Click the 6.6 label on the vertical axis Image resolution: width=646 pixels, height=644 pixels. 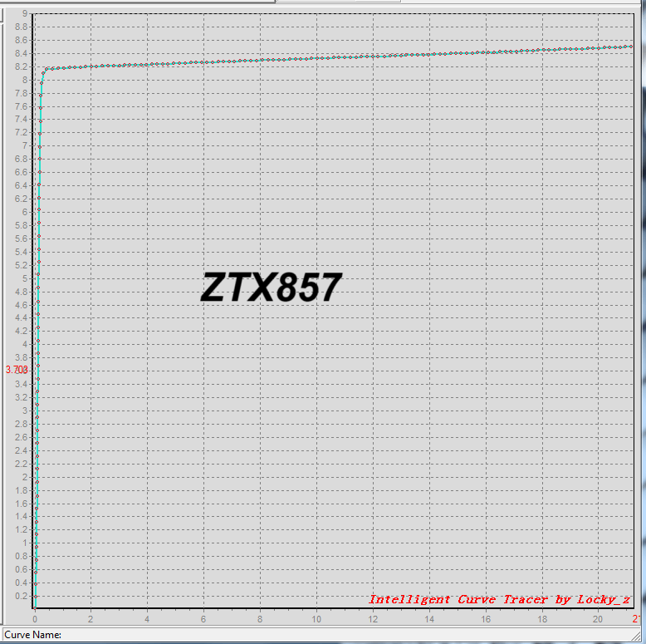coord(21,172)
